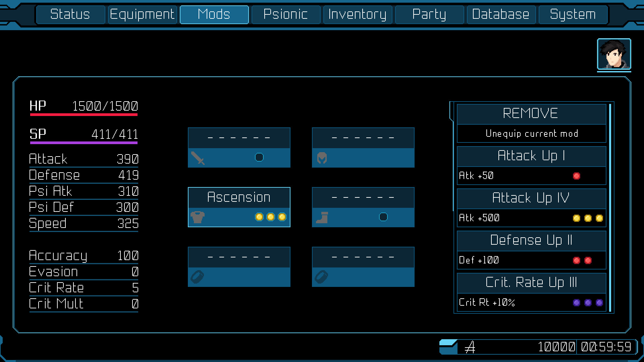Image resolution: width=644 pixels, height=362 pixels.
Task: Click the boots slot icon
Action: point(322,218)
